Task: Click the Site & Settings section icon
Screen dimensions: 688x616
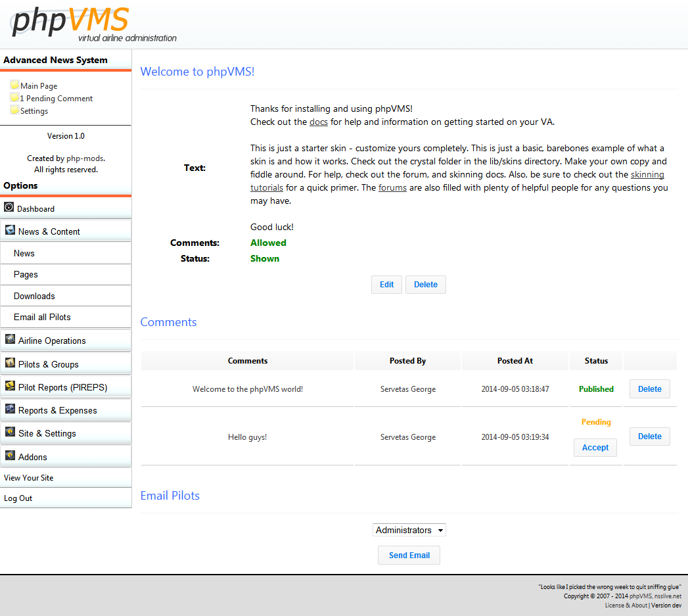Action: [x=10, y=432]
